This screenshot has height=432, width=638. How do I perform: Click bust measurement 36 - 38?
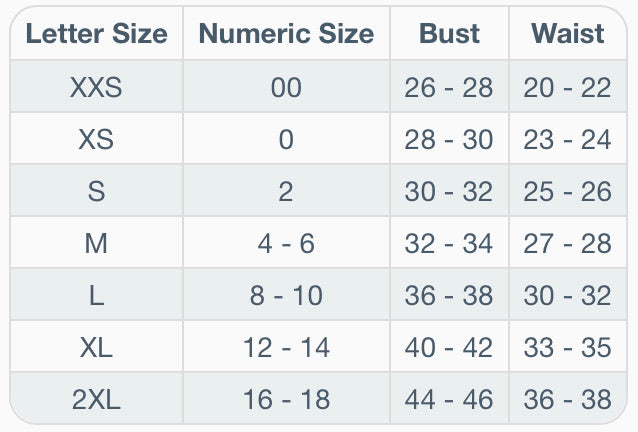[x=450, y=295]
